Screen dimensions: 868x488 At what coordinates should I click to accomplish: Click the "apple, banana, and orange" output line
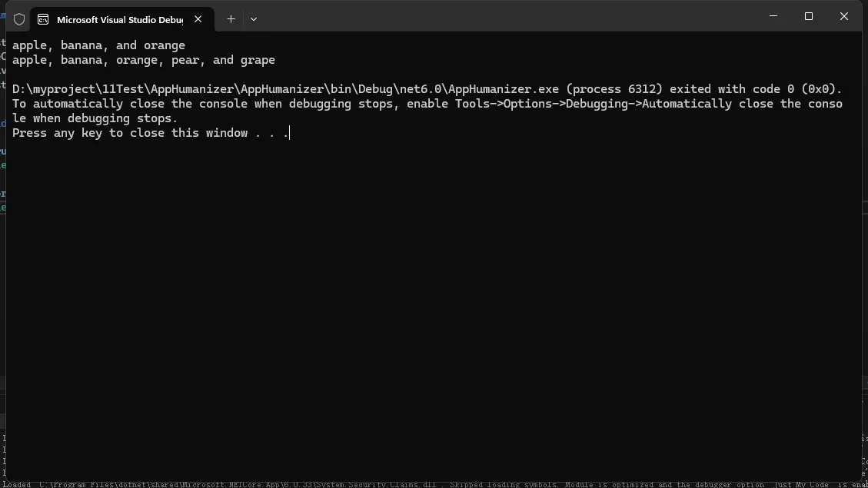click(x=98, y=45)
